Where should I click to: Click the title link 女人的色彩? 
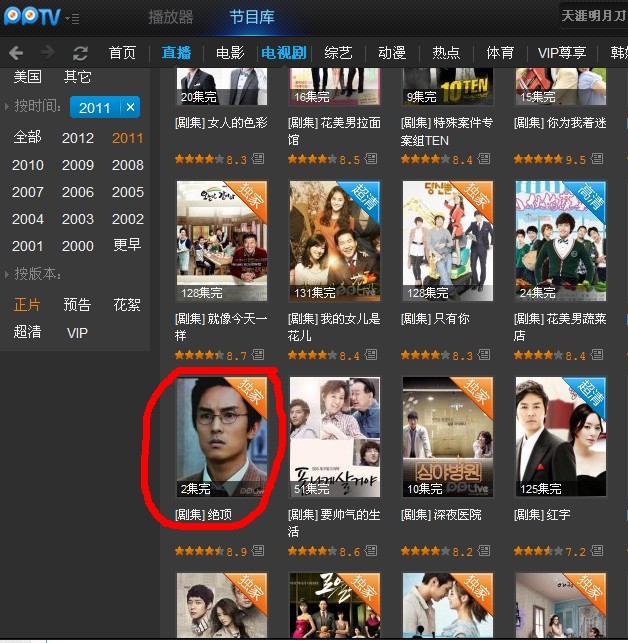237,123
